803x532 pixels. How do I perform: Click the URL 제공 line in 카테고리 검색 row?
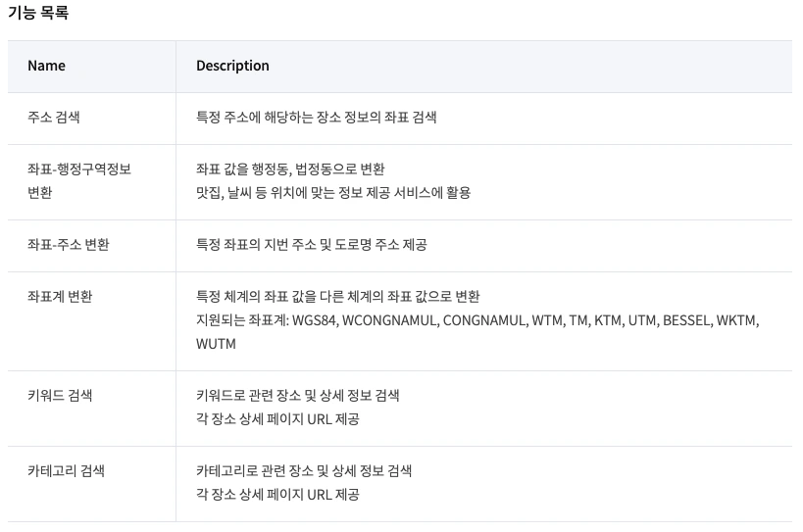(277, 495)
